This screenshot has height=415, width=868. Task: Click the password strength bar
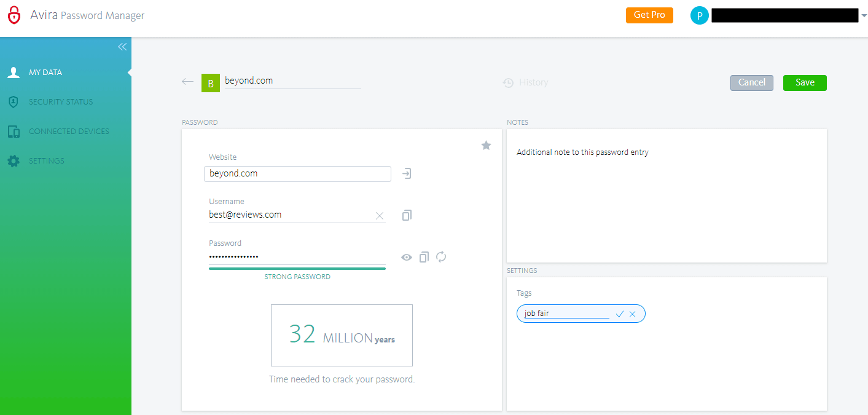click(297, 269)
